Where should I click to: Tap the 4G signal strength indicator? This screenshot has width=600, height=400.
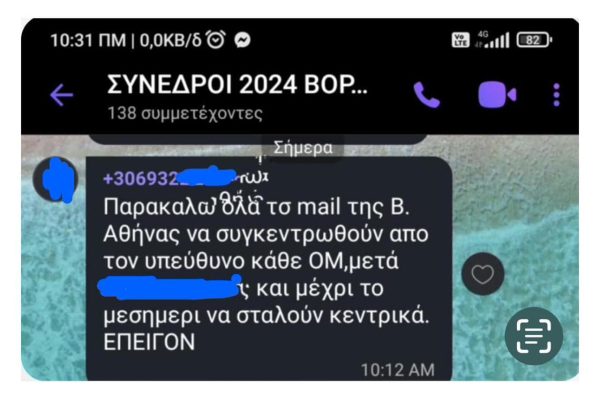(x=493, y=39)
